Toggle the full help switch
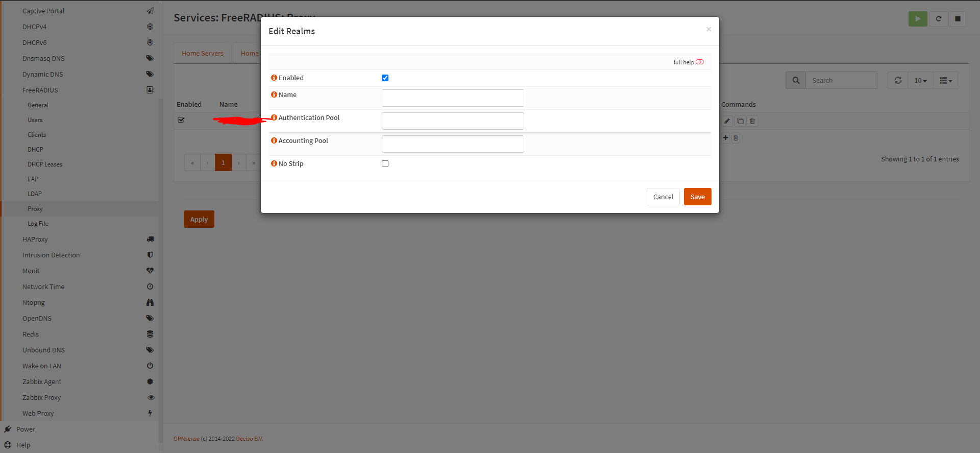The image size is (980, 453). tap(700, 62)
